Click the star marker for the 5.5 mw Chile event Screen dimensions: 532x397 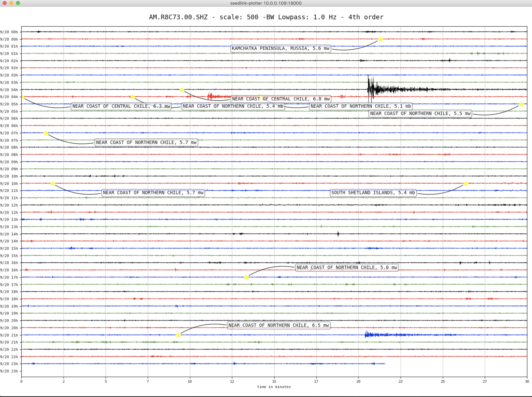[521, 104]
